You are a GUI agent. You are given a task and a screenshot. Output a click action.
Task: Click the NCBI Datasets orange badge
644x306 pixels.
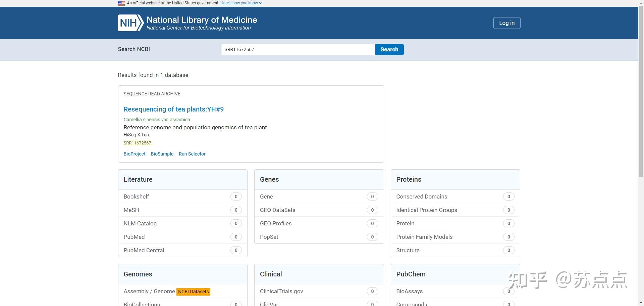click(x=194, y=292)
